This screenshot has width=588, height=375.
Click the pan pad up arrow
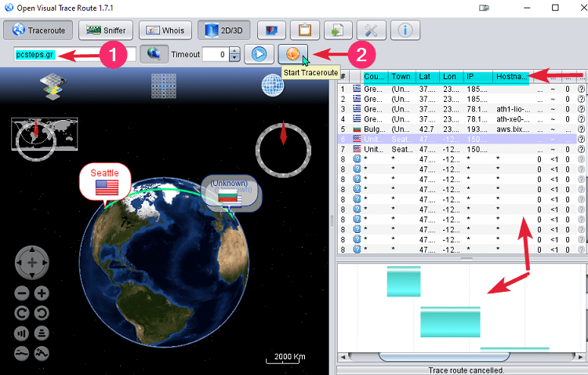click(x=32, y=249)
